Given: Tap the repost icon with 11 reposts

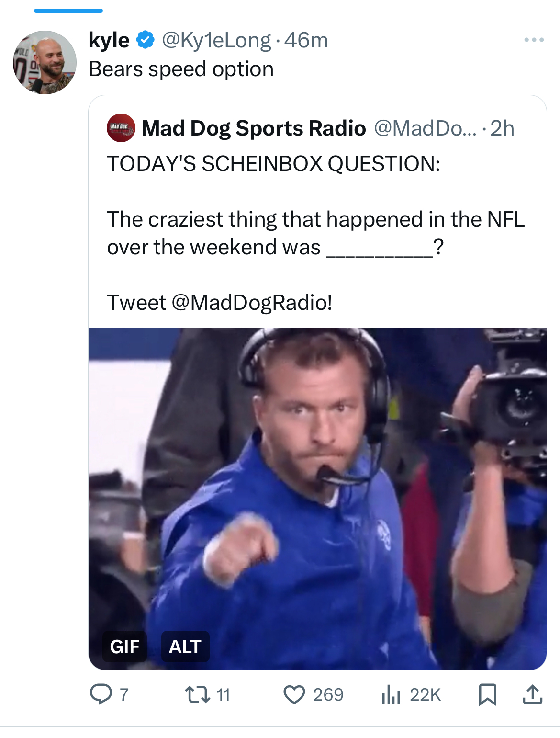Looking at the screenshot, I should point(198,694).
